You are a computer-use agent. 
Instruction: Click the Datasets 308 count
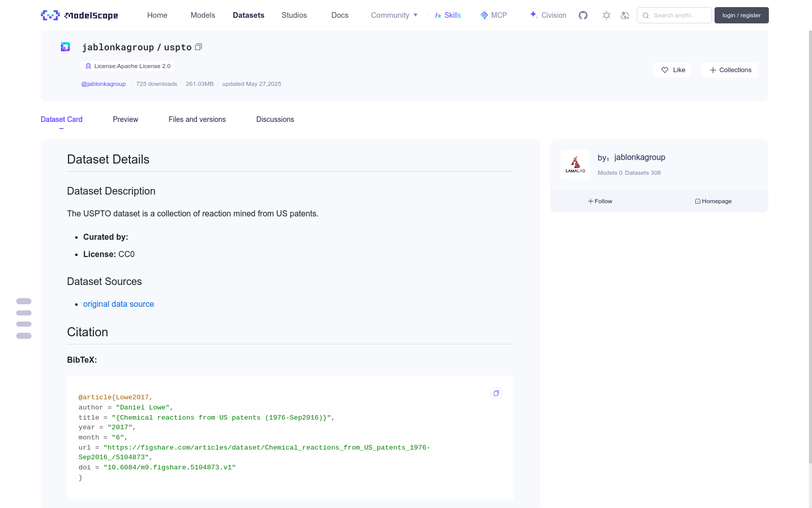643,173
